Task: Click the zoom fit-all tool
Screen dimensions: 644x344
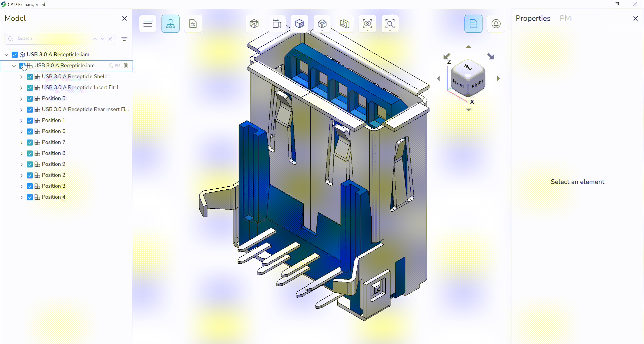Action: (390, 24)
